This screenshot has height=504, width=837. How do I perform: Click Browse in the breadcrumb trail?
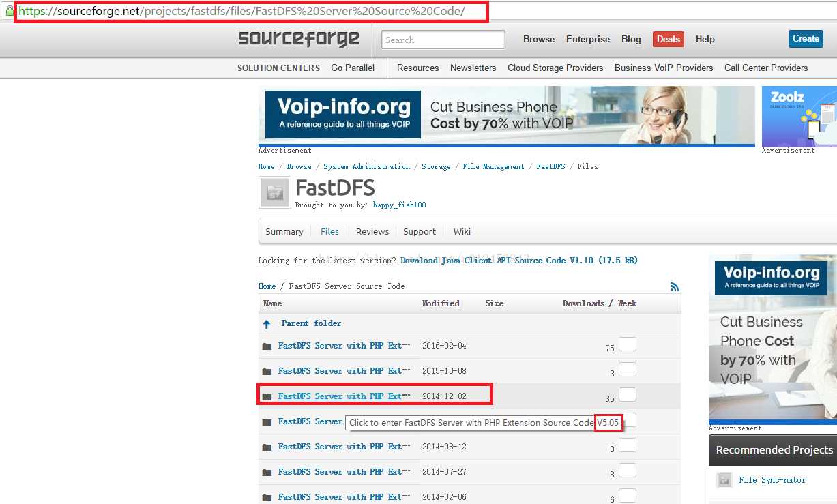tap(299, 166)
